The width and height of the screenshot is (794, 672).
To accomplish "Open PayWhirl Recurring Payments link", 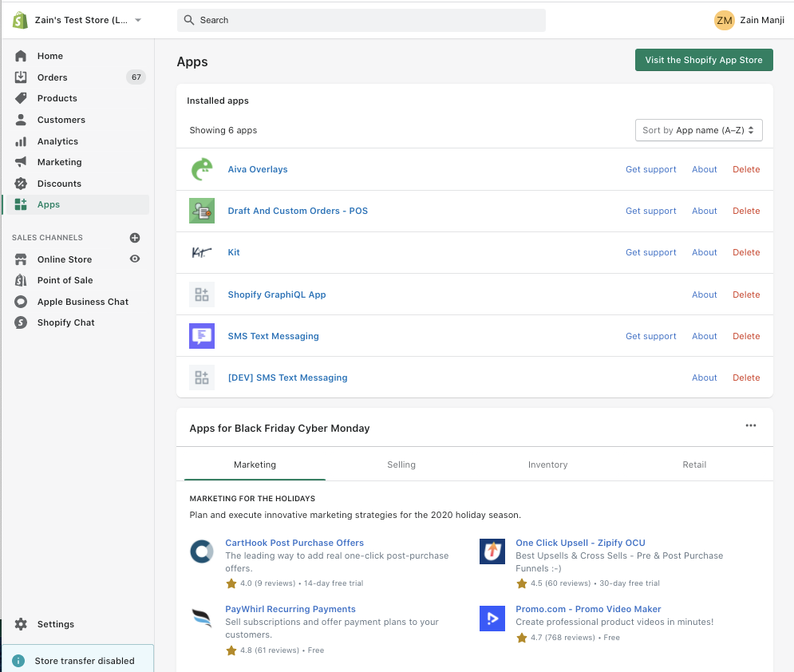I will [290, 609].
